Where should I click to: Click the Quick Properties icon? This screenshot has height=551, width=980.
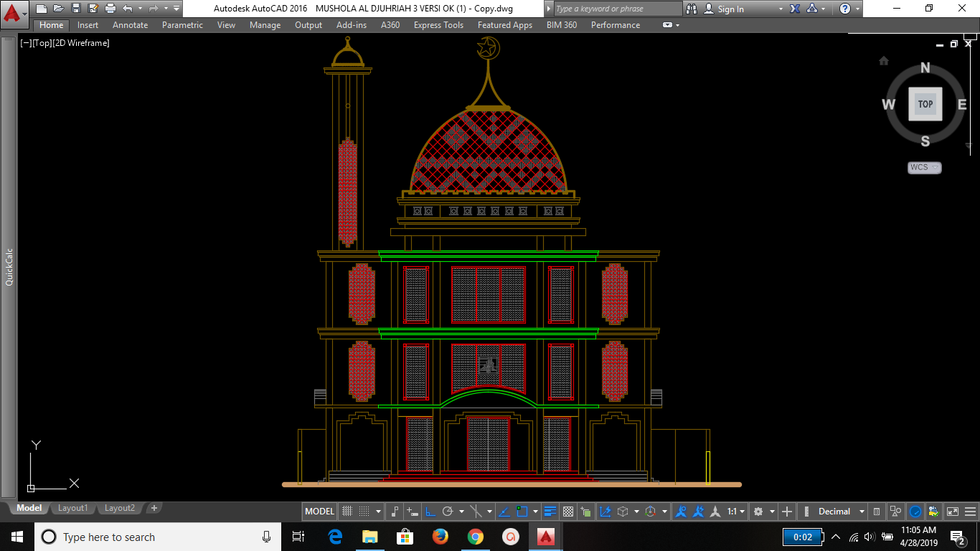pyautogui.click(x=876, y=512)
